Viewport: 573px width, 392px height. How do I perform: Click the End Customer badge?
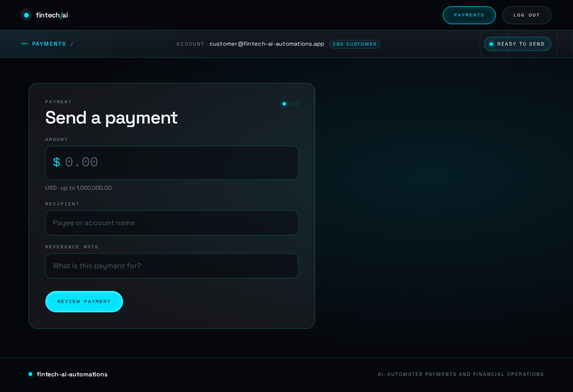coord(355,44)
